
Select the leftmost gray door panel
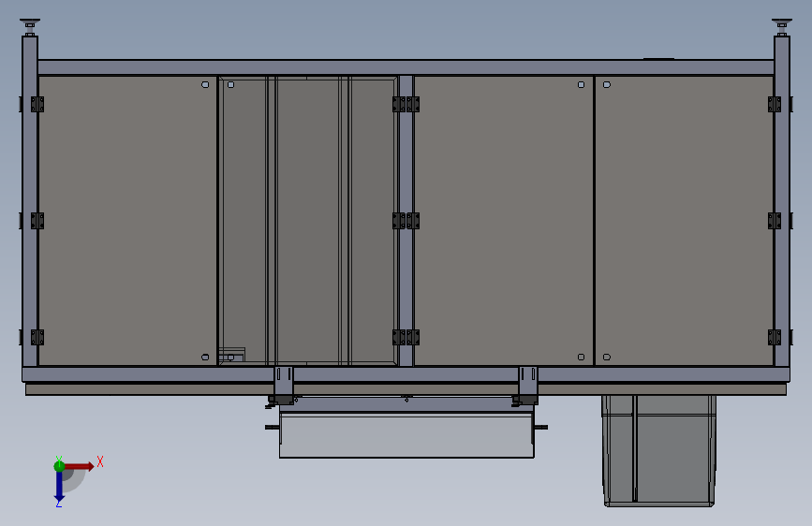tap(127, 221)
